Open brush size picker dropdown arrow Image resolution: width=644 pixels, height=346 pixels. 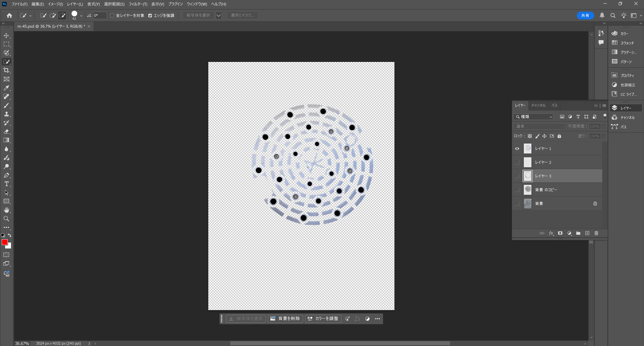click(81, 15)
